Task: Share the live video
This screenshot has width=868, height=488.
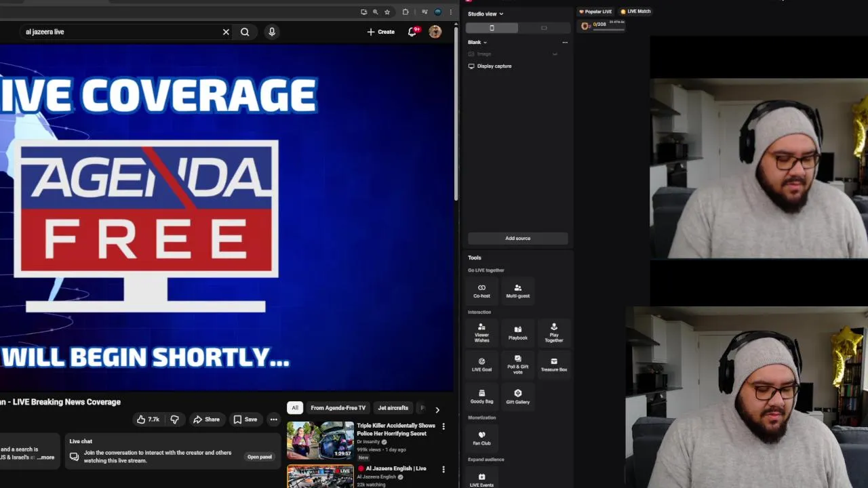Action: coord(206,420)
